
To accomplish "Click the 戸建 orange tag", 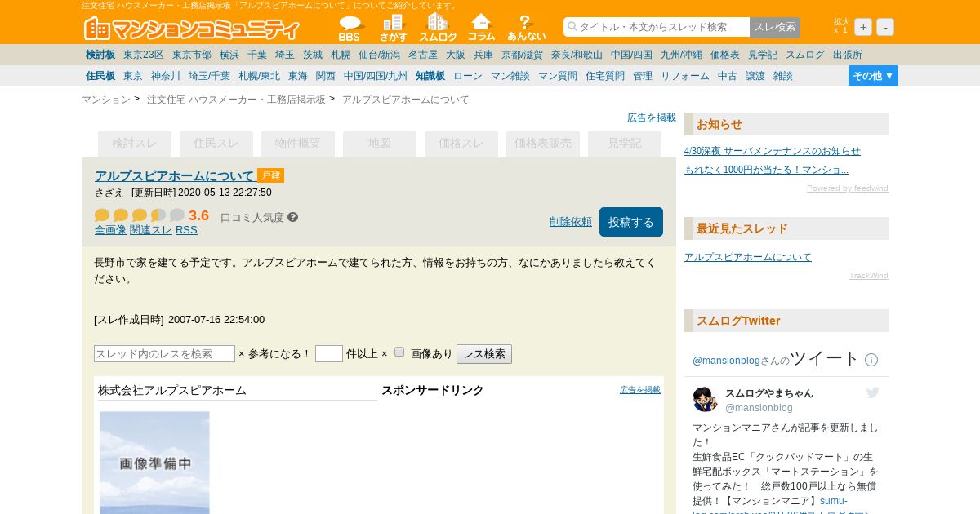I will click(x=270, y=175).
